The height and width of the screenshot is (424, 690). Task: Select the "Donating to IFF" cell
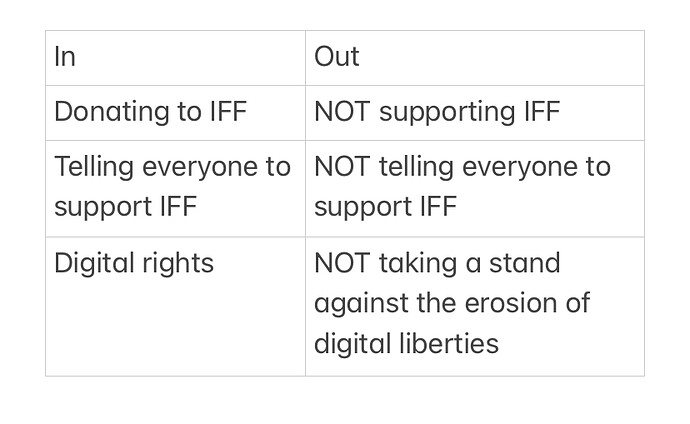point(175,112)
